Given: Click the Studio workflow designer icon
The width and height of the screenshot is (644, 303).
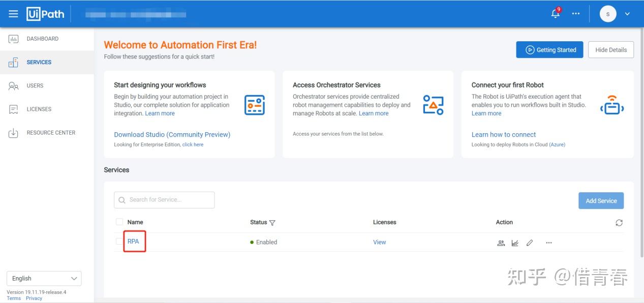Looking at the screenshot, I should 255,105.
